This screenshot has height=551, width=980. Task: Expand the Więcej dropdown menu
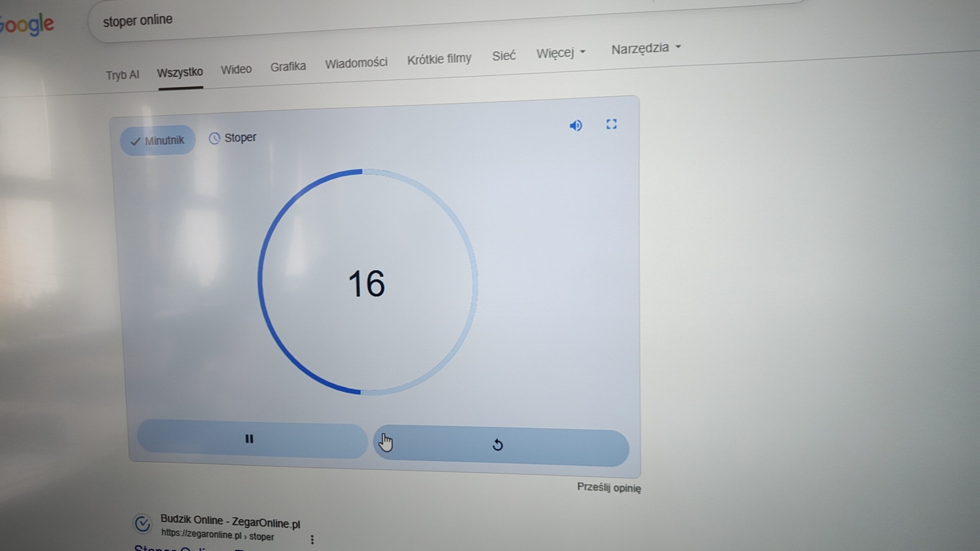coord(561,53)
